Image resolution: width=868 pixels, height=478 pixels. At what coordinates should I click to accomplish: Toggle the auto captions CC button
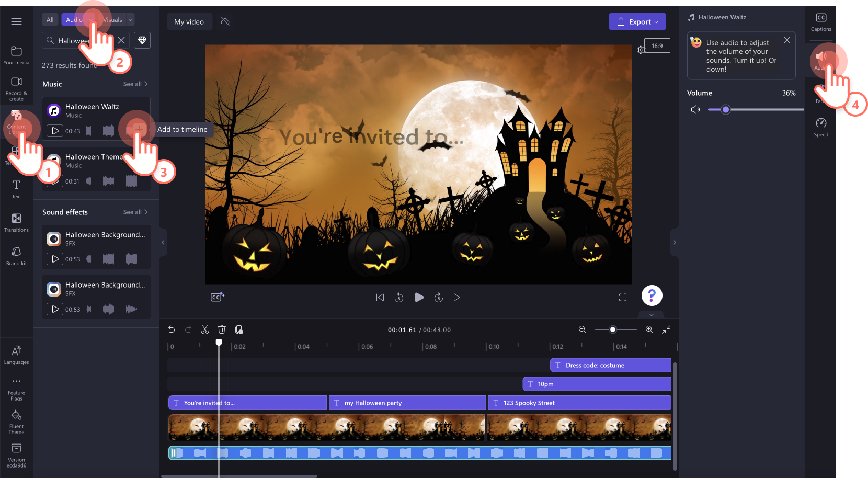[218, 297]
